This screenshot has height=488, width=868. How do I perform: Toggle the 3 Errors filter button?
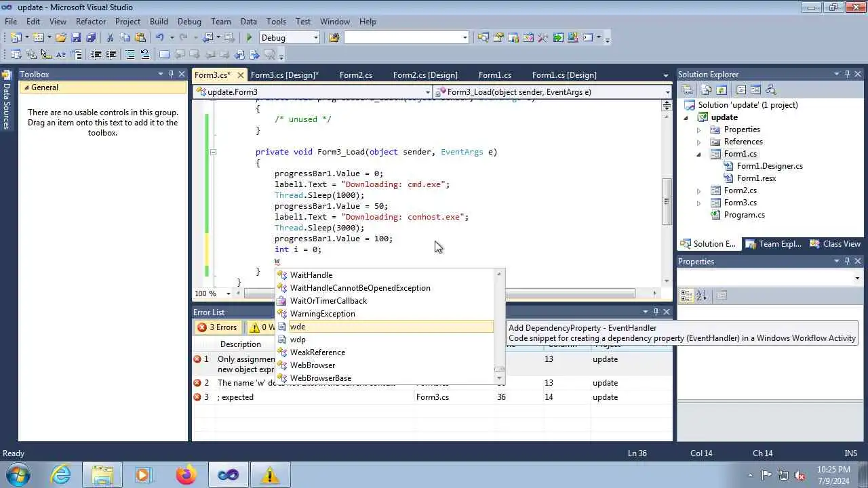pos(217,327)
